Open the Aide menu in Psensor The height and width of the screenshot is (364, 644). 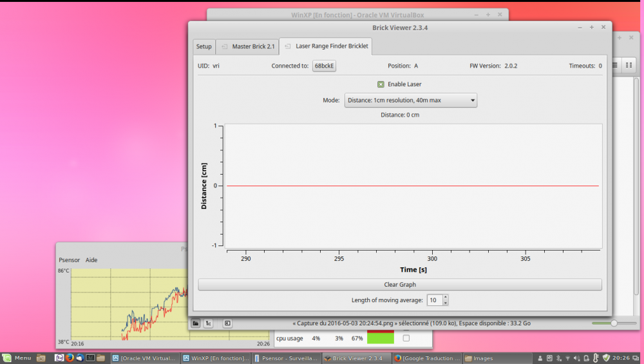point(91,260)
